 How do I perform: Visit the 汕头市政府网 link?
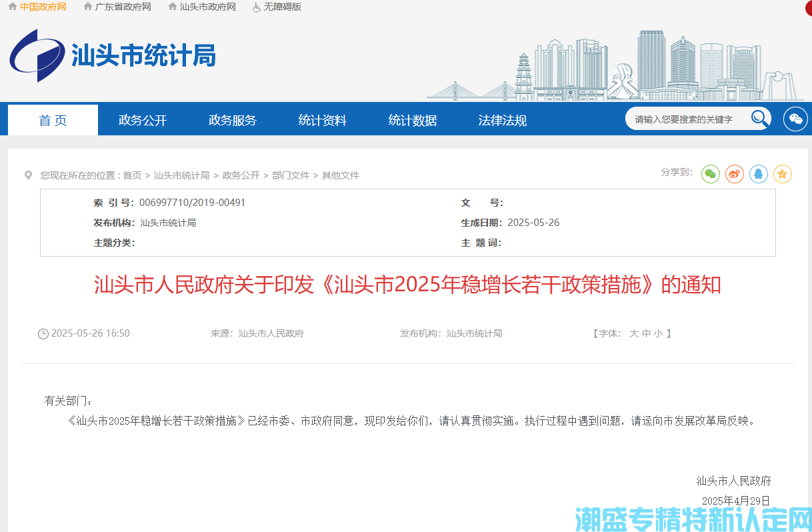pyautogui.click(x=208, y=7)
